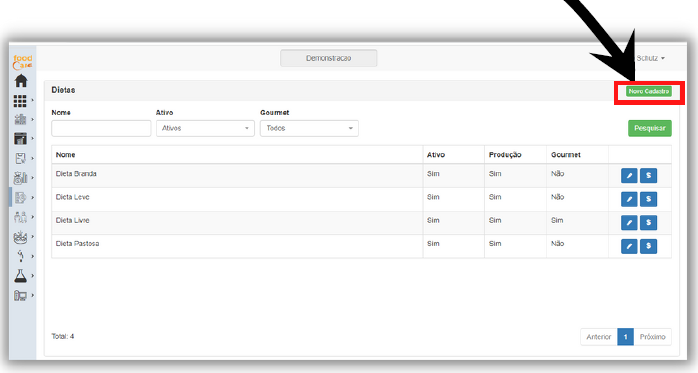Select page 1 in pagination
Image resolution: width=698 pixels, height=373 pixels.
(625, 337)
